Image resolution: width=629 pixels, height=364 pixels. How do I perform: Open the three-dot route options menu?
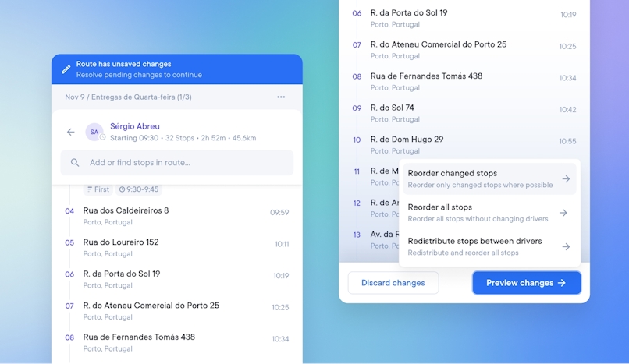(x=281, y=97)
